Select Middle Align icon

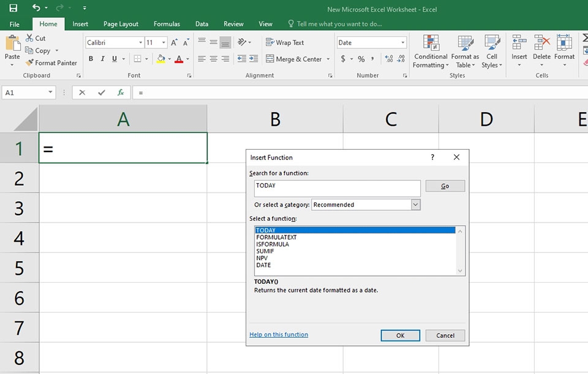coord(213,42)
